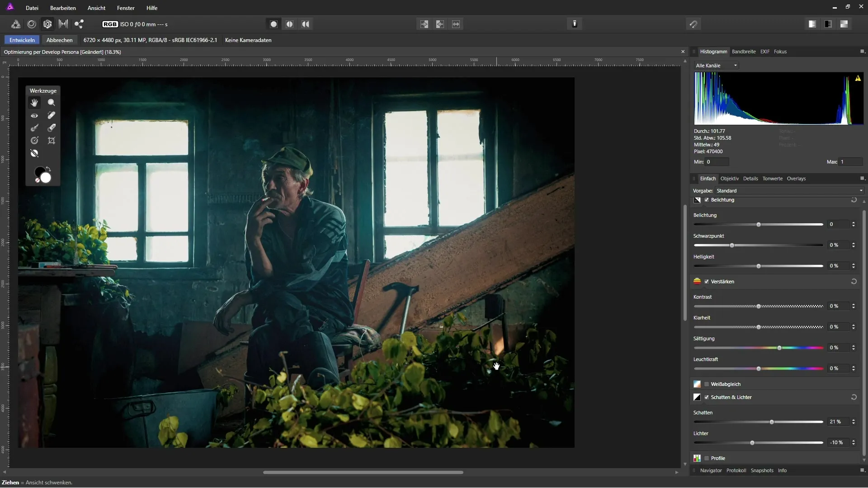
Task: Reset the Verstärken section with its revert icon
Action: click(x=854, y=282)
